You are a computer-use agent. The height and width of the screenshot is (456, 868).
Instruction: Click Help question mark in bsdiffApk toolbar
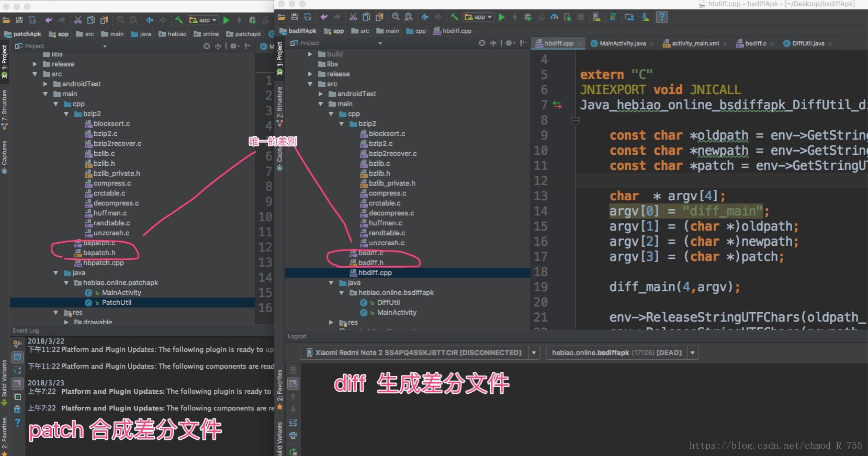pyautogui.click(x=662, y=17)
